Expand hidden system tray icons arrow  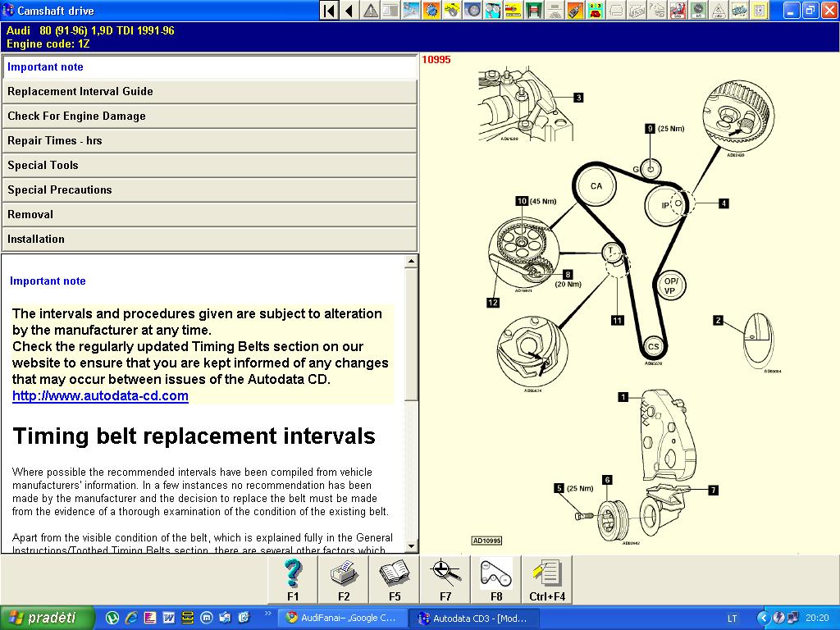point(763,619)
